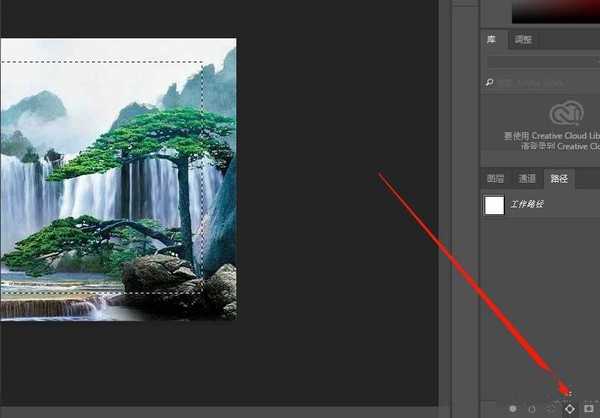This screenshot has width=600, height=418.
Task: Click the 工作路径 white thumbnail
Action: (x=494, y=205)
